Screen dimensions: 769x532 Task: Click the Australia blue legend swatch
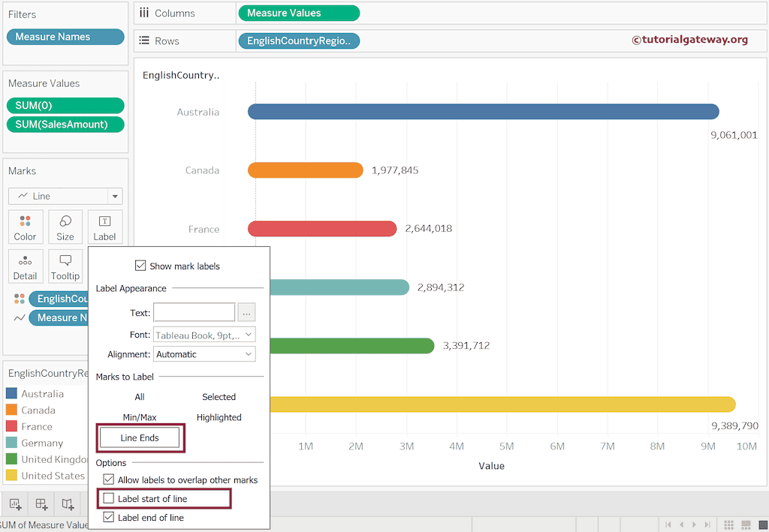12,393
